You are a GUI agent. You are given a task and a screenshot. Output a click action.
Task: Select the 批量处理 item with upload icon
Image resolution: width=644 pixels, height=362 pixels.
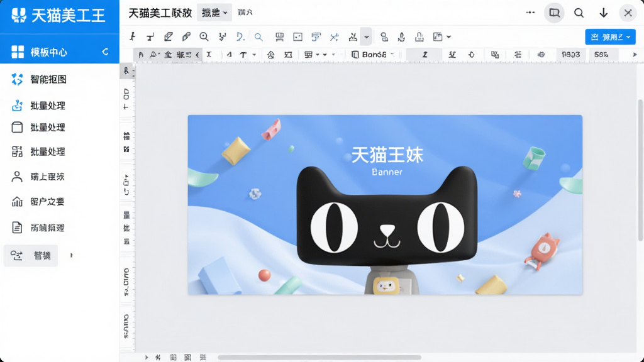click(38, 106)
